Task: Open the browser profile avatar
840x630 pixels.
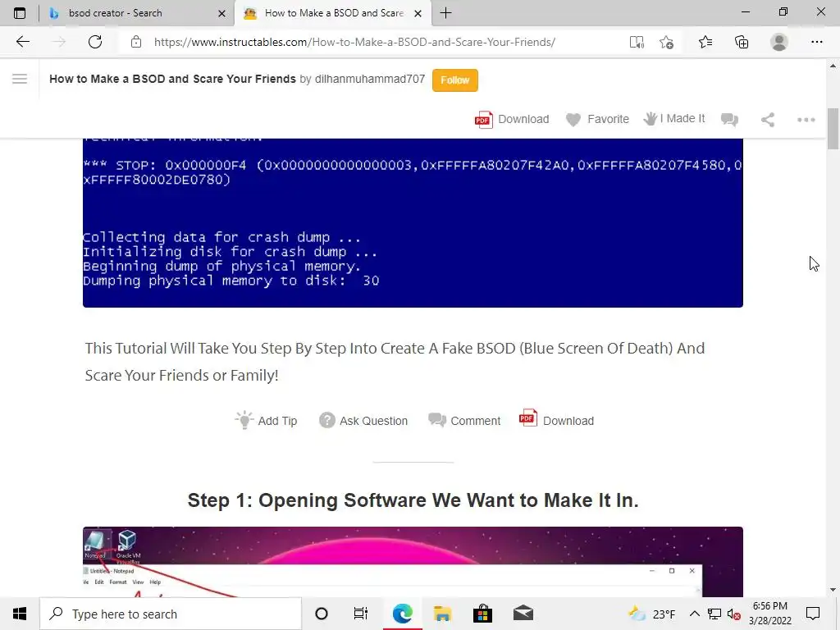Action: [x=779, y=42]
